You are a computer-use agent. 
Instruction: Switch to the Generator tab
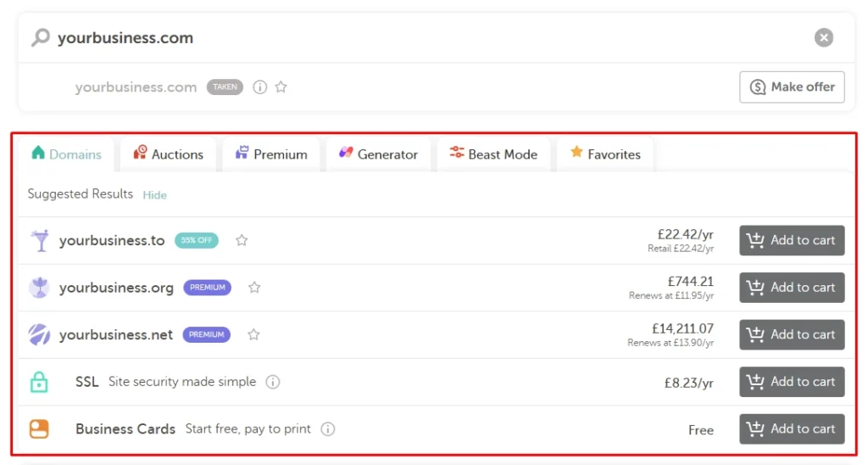pos(379,154)
